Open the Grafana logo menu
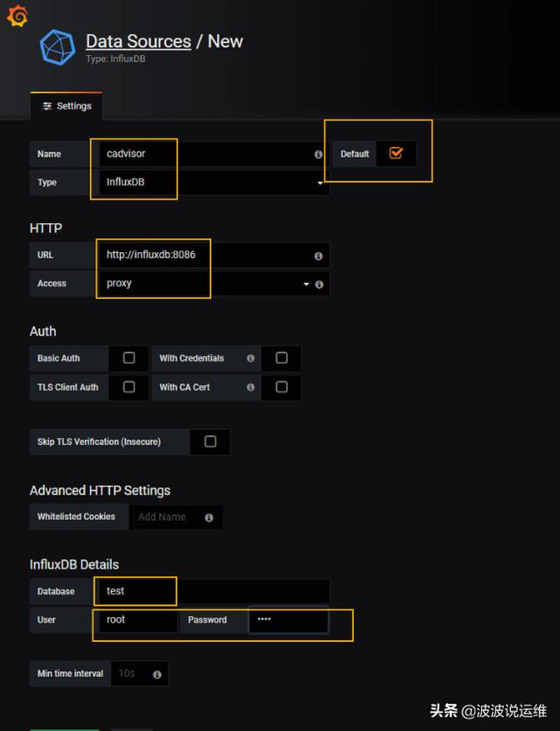560x731 pixels. 17,17
